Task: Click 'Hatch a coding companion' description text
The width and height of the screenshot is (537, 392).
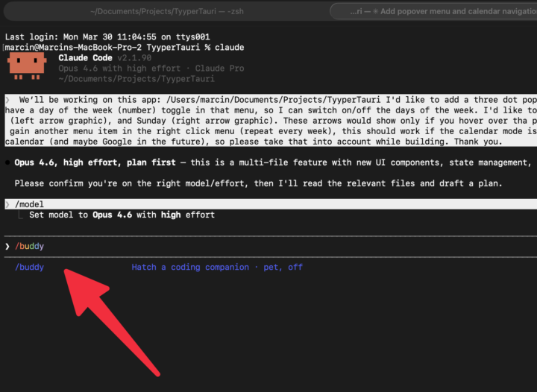Action: (x=190, y=267)
